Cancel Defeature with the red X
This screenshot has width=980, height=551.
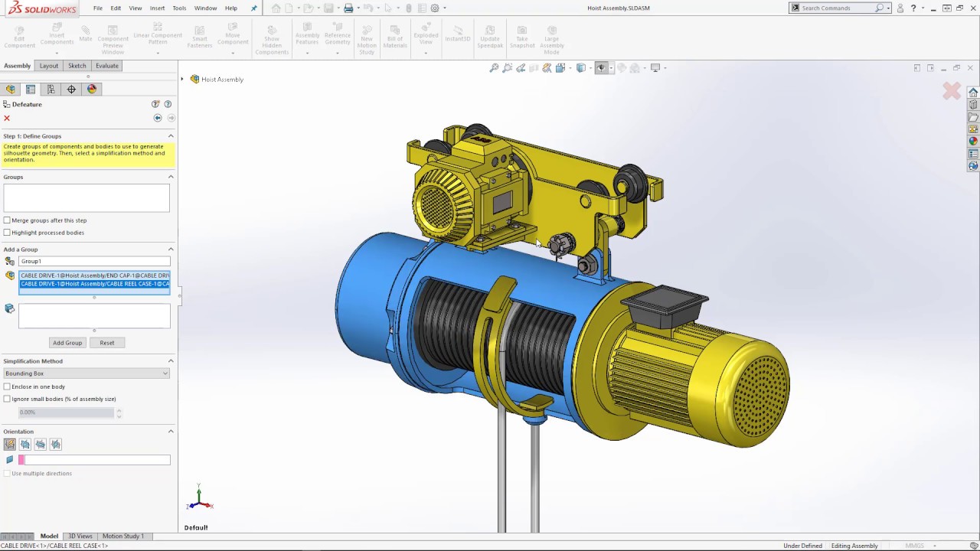point(7,118)
